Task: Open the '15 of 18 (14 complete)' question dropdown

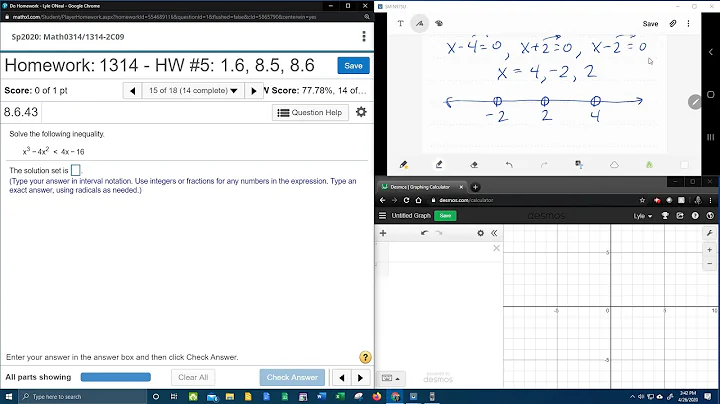Action: [x=193, y=90]
